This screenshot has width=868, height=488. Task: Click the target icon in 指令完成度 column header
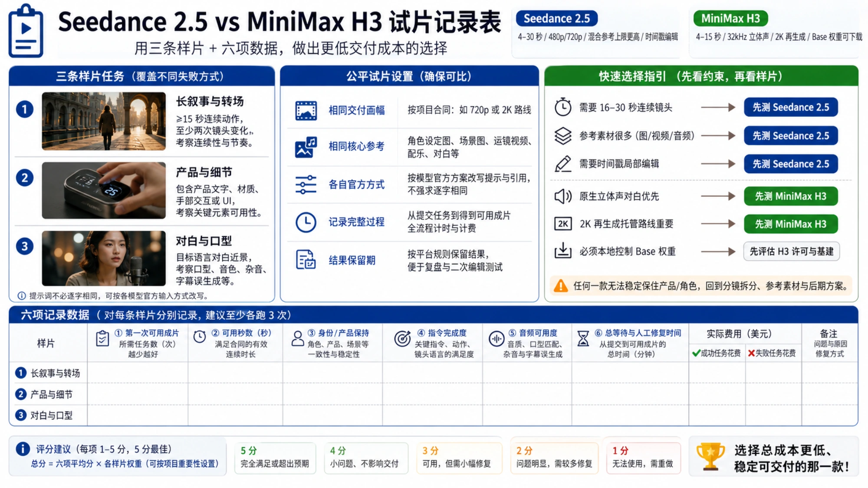click(402, 338)
